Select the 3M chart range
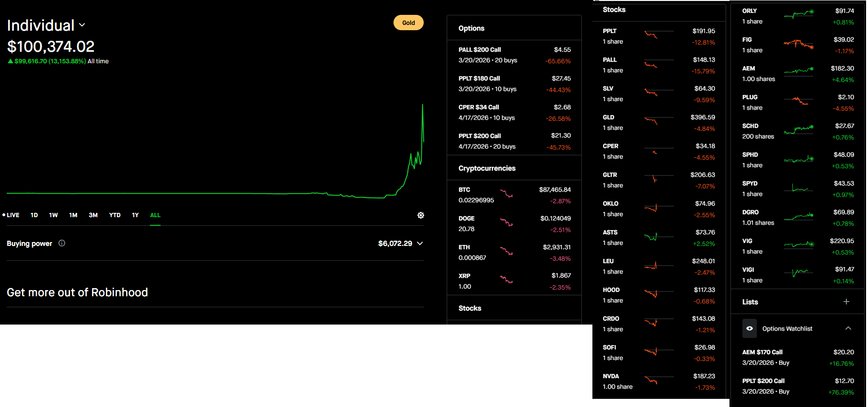The width and height of the screenshot is (868, 407). 93,215
